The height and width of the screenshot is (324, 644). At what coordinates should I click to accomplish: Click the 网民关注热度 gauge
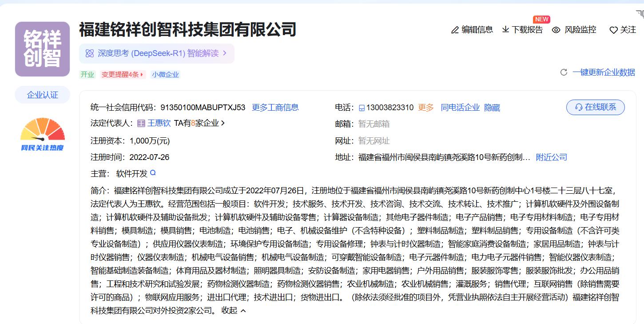point(42,134)
